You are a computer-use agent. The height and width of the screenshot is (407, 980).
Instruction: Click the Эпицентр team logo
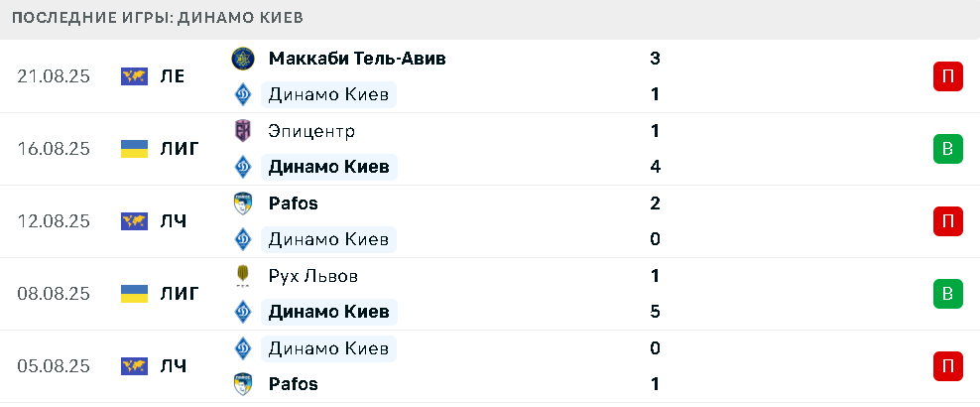point(242,131)
